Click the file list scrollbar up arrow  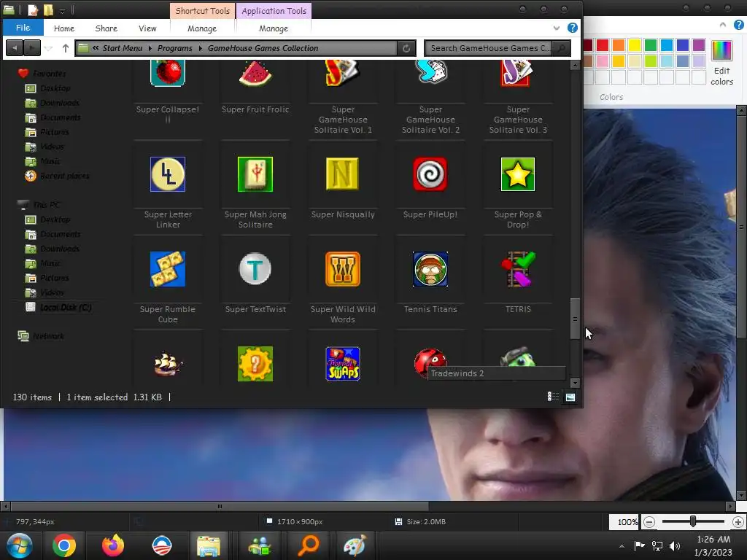(575, 65)
